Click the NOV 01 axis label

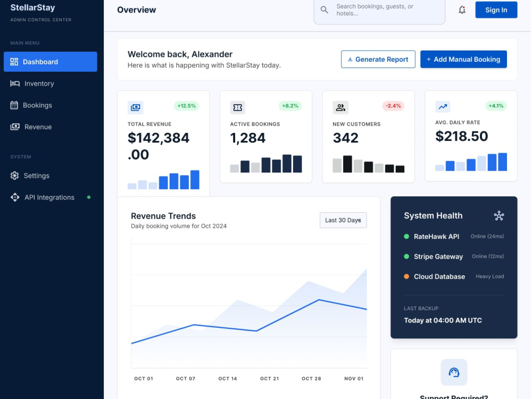coord(354,379)
